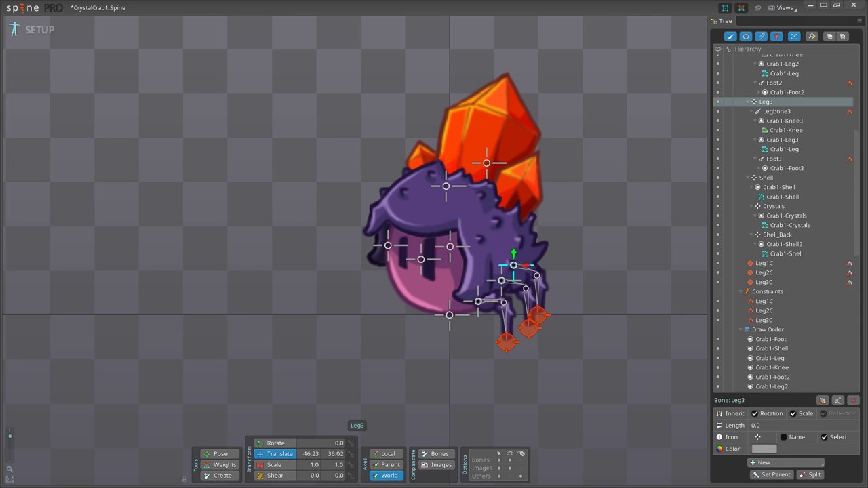Select the Pose tool

[220, 454]
